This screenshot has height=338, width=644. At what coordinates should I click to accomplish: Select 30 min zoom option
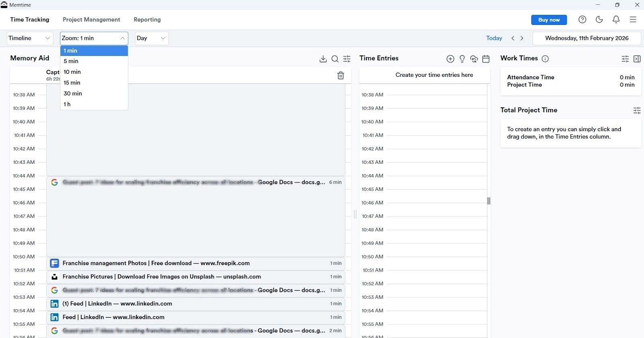tap(94, 93)
